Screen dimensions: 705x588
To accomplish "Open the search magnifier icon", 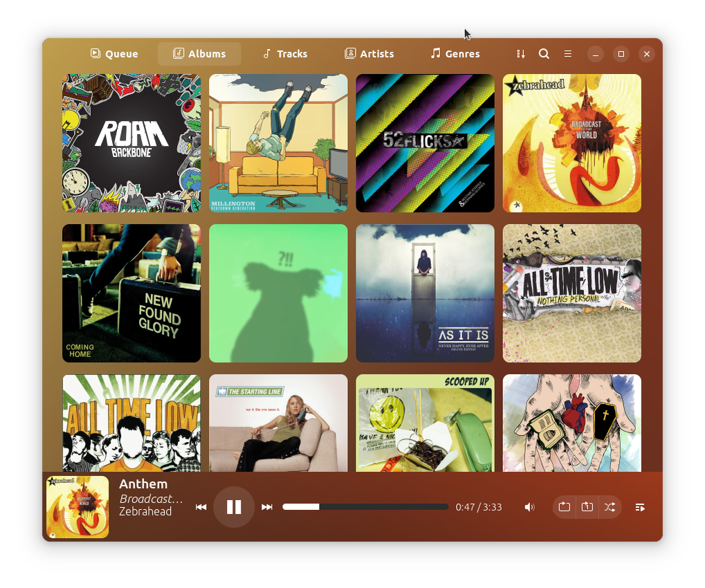I will (544, 54).
